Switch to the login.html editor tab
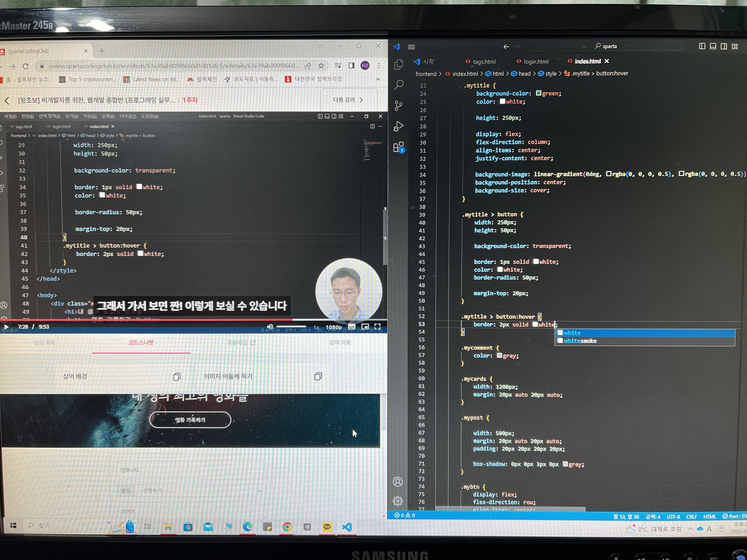Image resolution: width=747 pixels, height=560 pixels. (533, 61)
